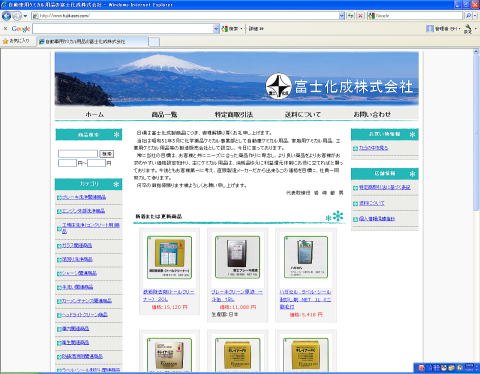Screen dimensions: 480x374
Task: Open the 送料について link in right sidebar
Action: click(x=371, y=203)
